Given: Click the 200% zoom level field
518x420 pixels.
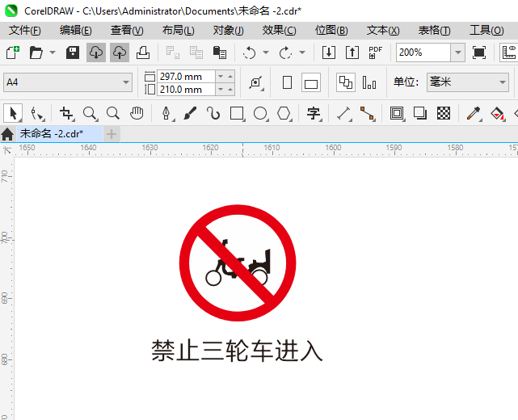Looking at the screenshot, I should 423,52.
